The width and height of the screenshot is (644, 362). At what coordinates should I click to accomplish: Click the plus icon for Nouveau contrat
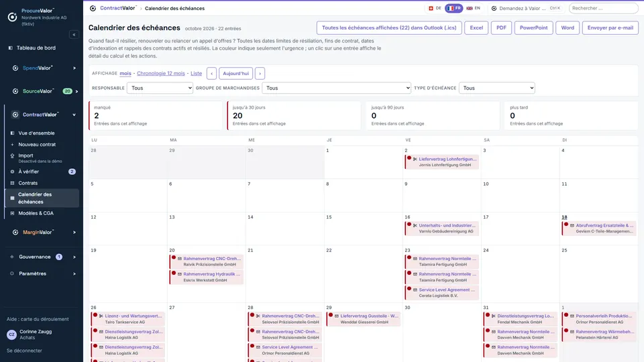[12, 145]
